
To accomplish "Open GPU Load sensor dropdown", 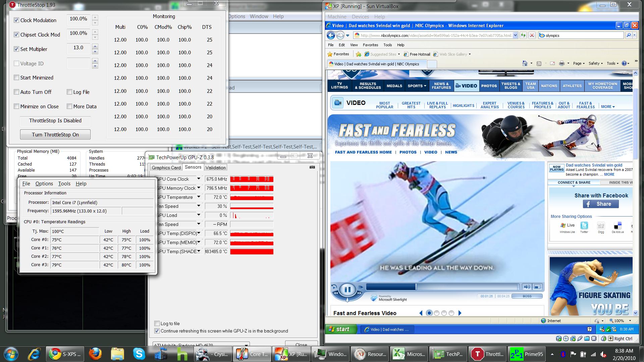I will [199, 215].
